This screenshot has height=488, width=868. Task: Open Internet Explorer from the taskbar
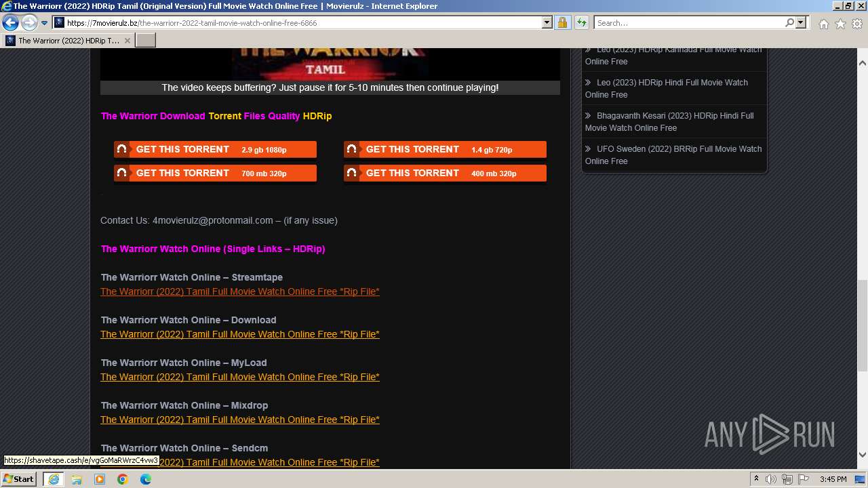coord(53,479)
